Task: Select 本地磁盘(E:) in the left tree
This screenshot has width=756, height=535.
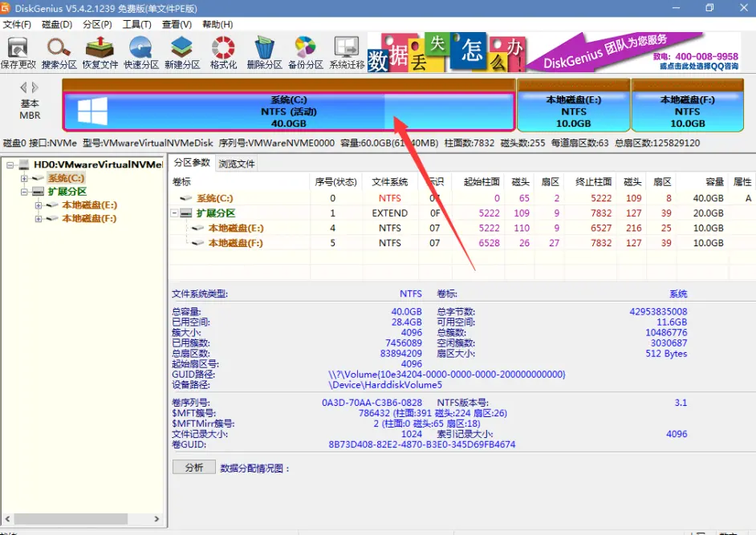Action: click(89, 205)
